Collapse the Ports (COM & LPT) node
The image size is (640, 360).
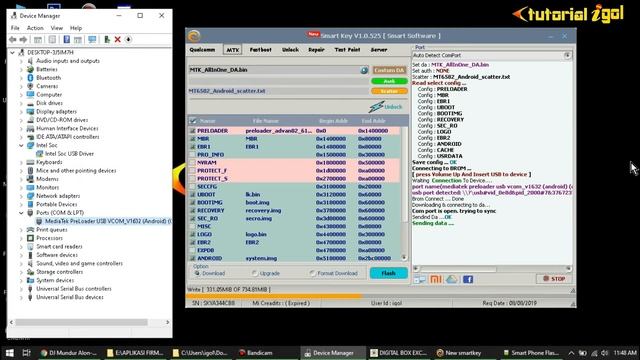tap(21, 213)
